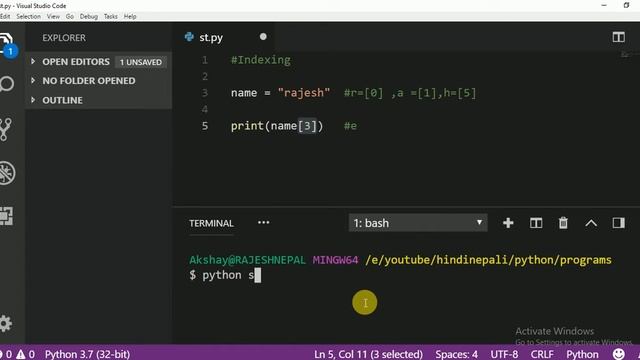Open the Go menu
Viewport: 640px width, 360px height.
click(x=70, y=16)
